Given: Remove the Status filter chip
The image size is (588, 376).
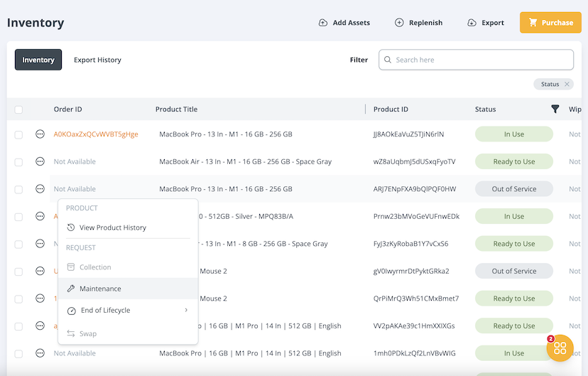Looking at the screenshot, I should click(x=567, y=85).
